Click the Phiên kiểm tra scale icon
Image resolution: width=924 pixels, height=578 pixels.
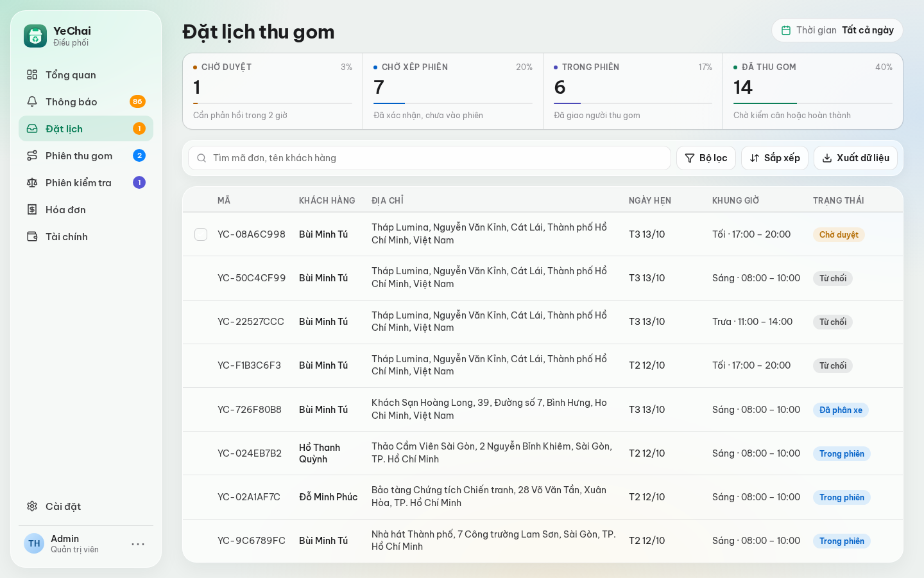(32, 182)
